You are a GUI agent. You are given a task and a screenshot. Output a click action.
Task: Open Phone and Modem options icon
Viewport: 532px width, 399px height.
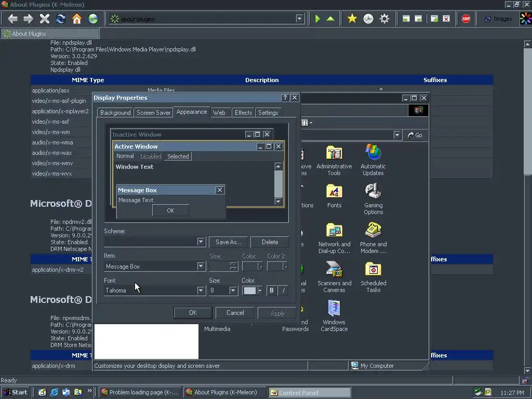(x=373, y=238)
